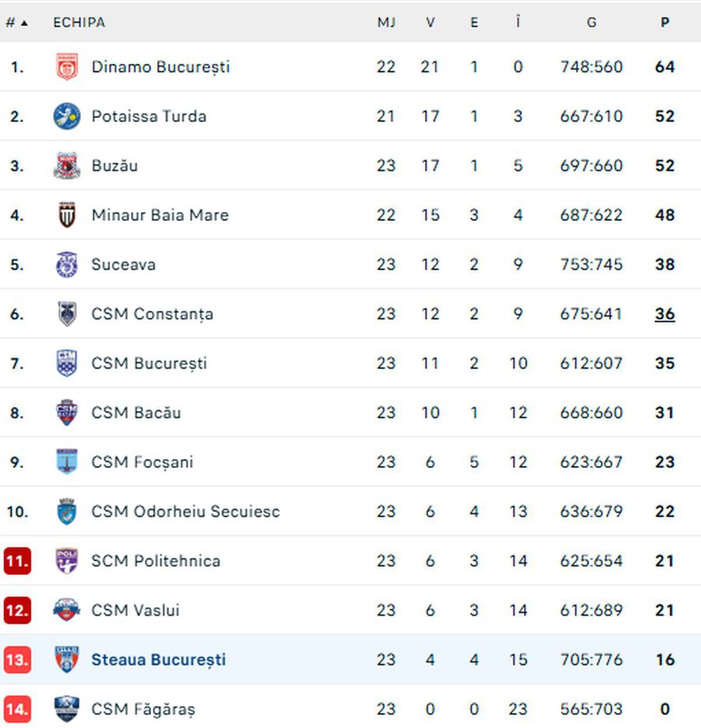
Task: Click the underlined 36 points value
Action: click(x=664, y=314)
